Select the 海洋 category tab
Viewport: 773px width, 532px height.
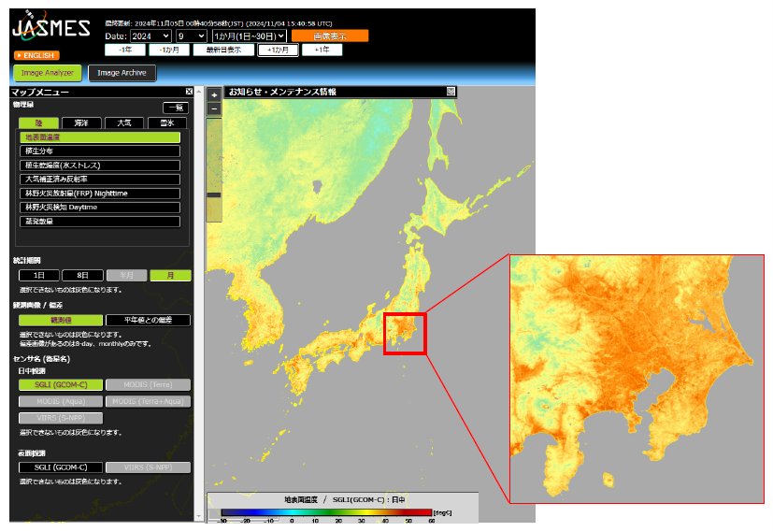[x=81, y=122]
